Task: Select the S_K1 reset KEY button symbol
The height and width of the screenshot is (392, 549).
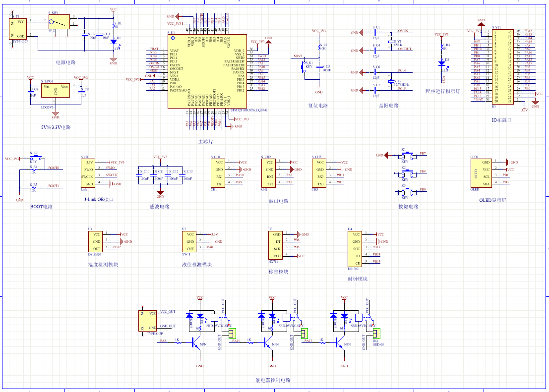Action: [x=303, y=66]
